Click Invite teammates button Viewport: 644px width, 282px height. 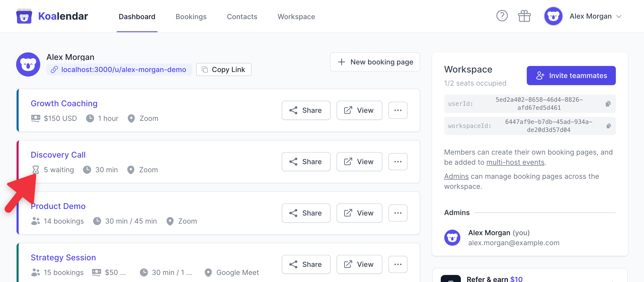pos(571,76)
